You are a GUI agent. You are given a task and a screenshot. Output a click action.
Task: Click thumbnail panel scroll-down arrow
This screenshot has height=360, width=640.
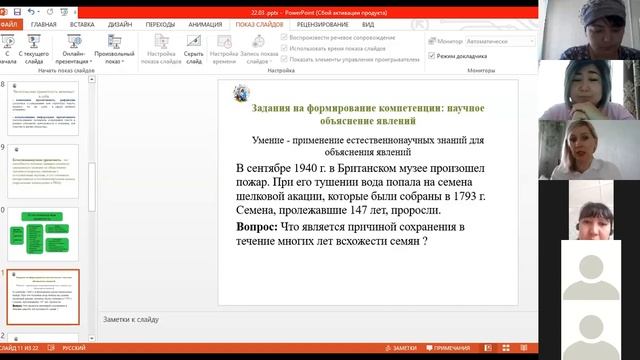coord(92,338)
